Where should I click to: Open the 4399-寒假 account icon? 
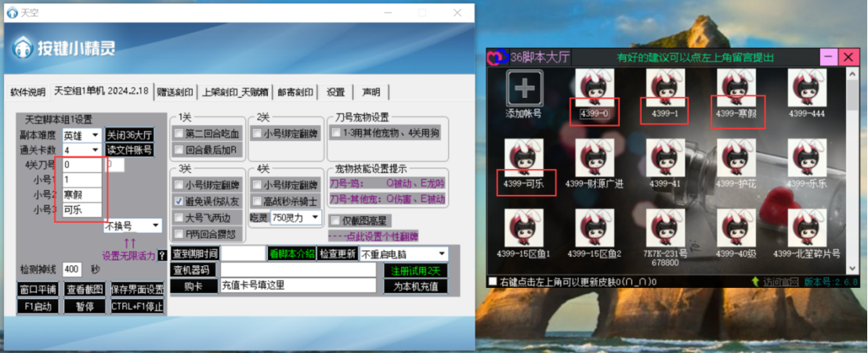[737, 85]
